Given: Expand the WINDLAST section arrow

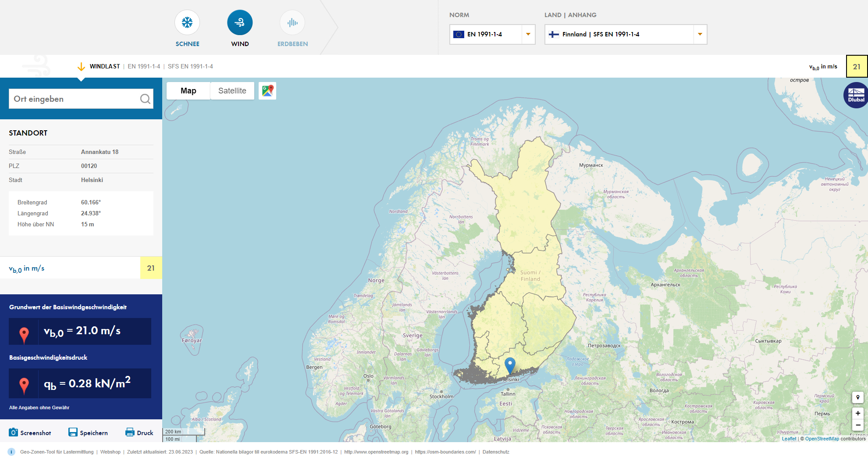Looking at the screenshot, I should pyautogui.click(x=82, y=67).
